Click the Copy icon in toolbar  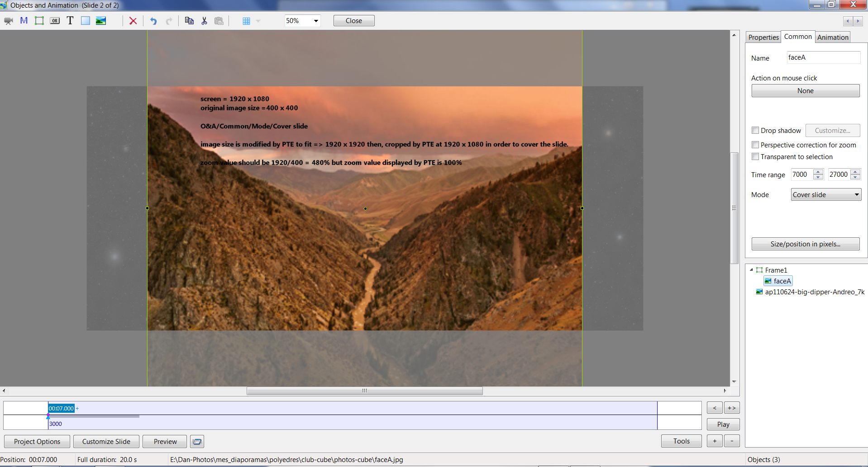(x=189, y=21)
